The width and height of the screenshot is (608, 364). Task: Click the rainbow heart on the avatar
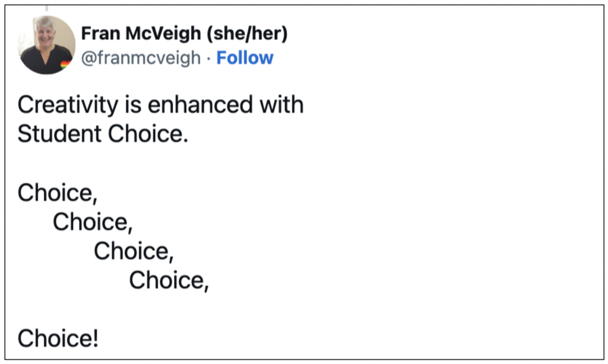(66, 65)
